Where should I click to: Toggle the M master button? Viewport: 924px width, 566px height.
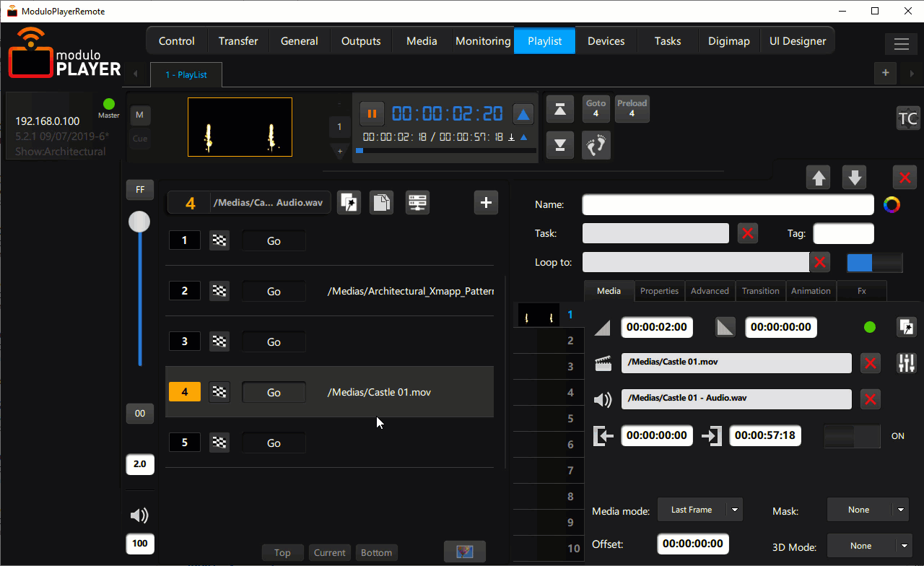(x=140, y=115)
